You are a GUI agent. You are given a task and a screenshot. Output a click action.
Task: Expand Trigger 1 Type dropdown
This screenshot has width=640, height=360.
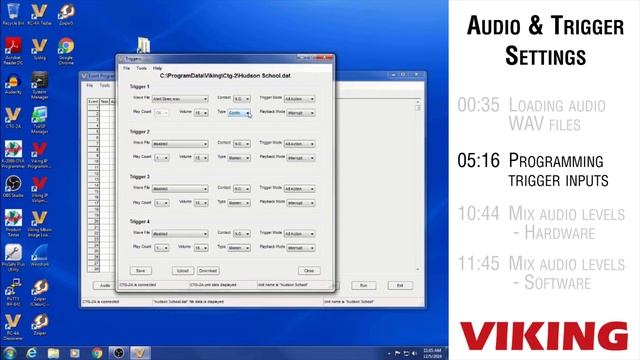(239, 113)
